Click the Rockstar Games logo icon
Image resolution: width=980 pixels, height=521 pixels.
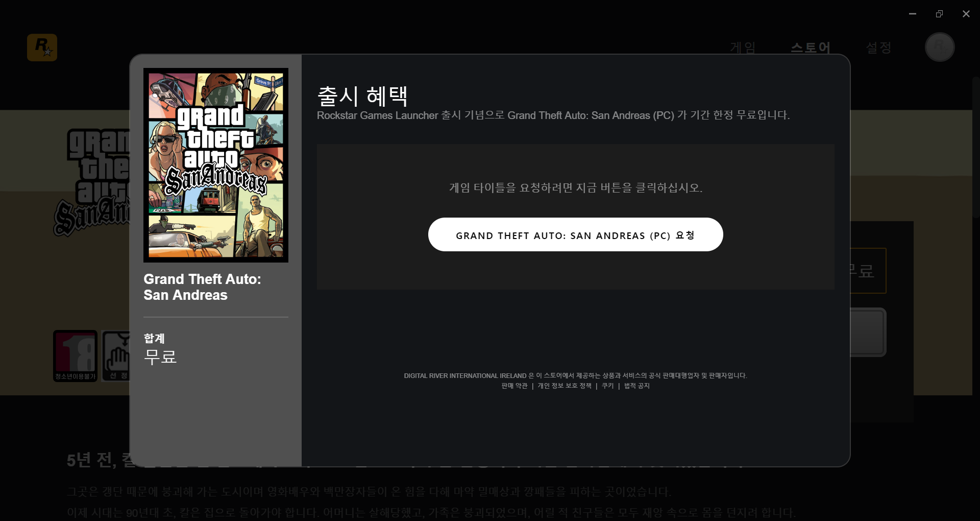[42, 48]
